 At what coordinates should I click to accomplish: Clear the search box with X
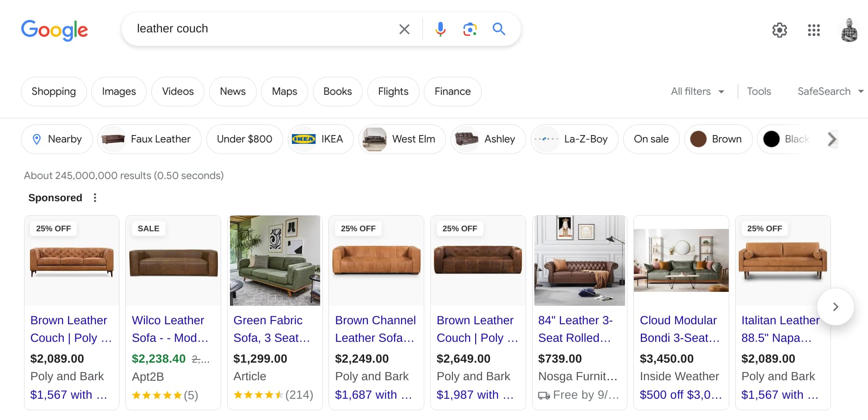[404, 29]
